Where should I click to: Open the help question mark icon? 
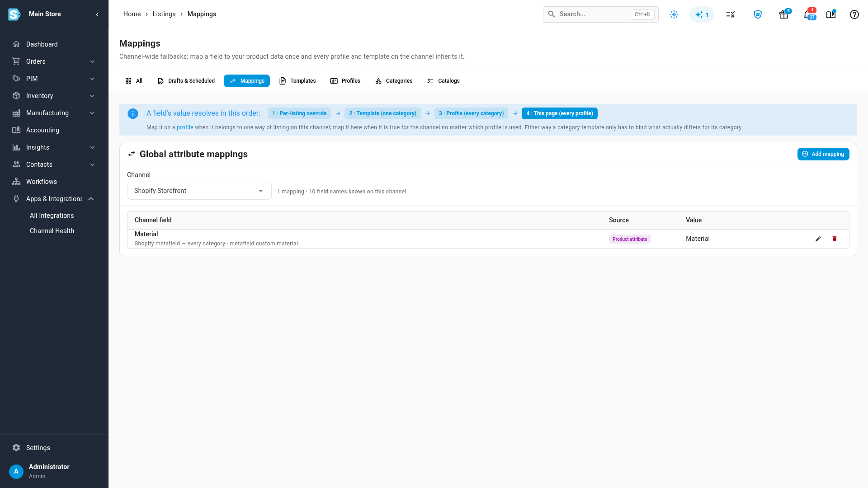click(x=854, y=14)
